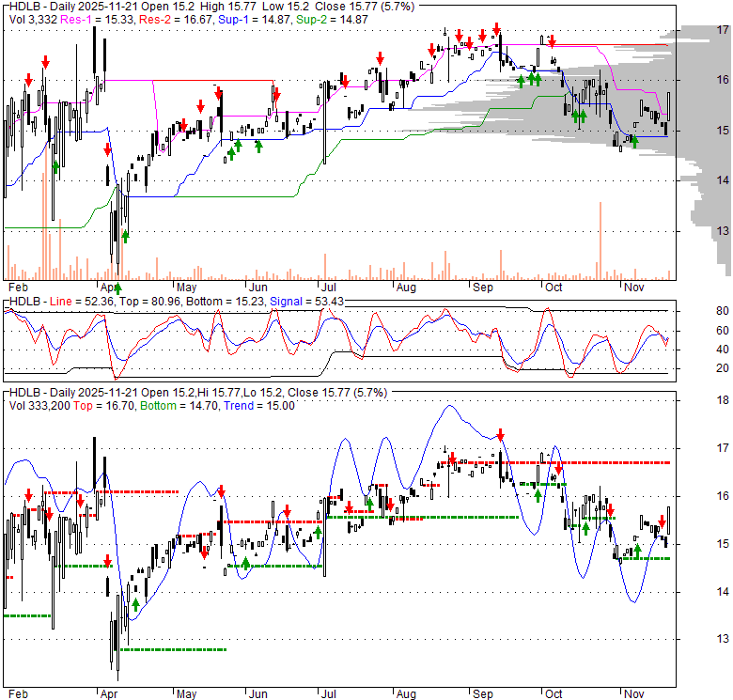Click the 'Sup-1 = 14.87' support label
The height and width of the screenshot is (700, 733).
[255, 20]
